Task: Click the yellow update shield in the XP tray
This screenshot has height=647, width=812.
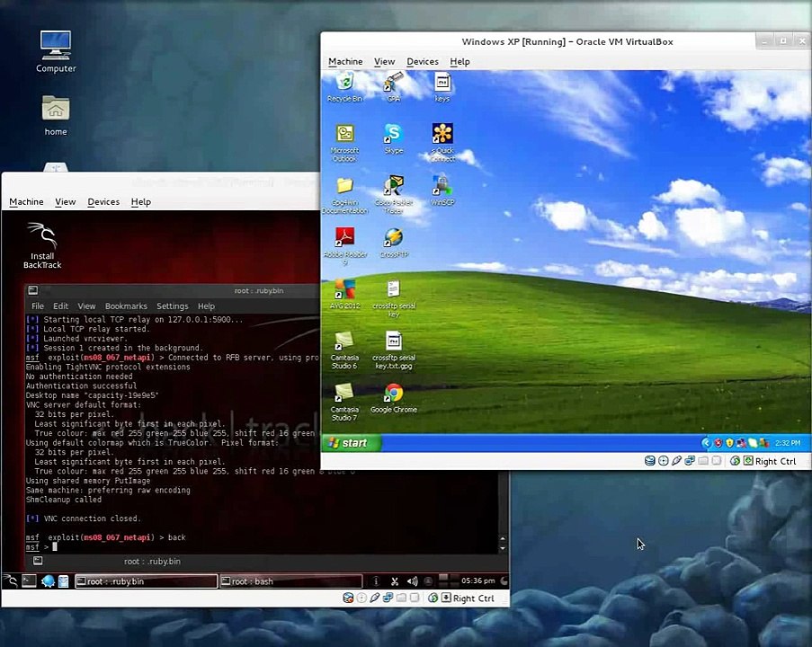Action: [x=729, y=443]
